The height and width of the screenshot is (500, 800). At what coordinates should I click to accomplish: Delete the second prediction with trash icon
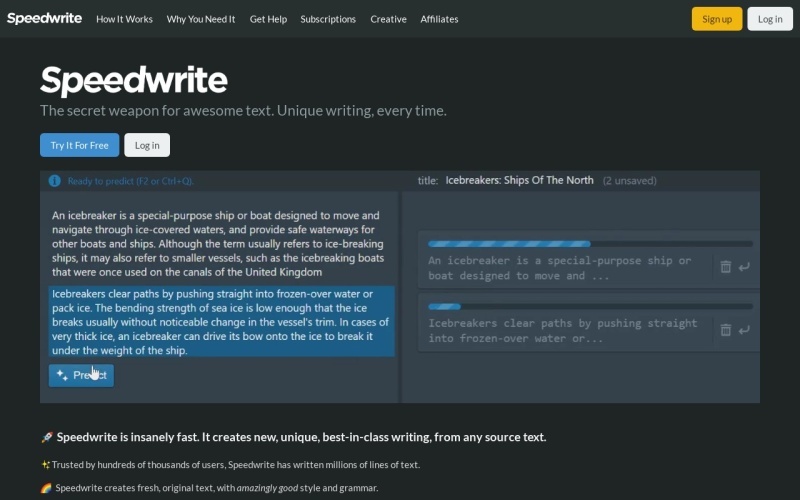(726, 330)
